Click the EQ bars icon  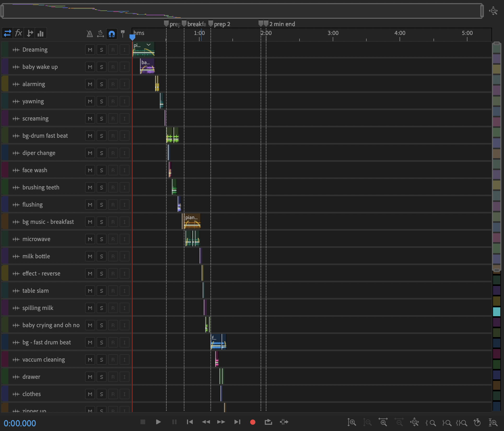click(x=41, y=33)
